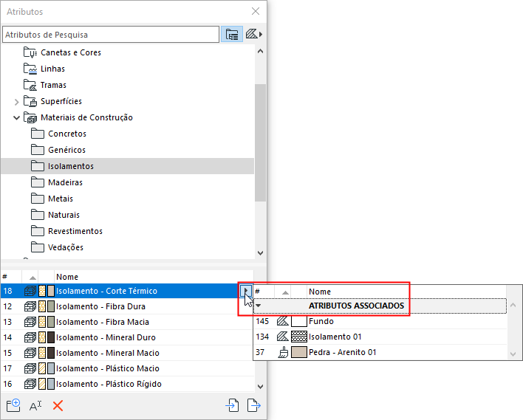Click building material icon of Fibra Dura
Viewport: 523px width, 420px height.
pyautogui.click(x=30, y=306)
